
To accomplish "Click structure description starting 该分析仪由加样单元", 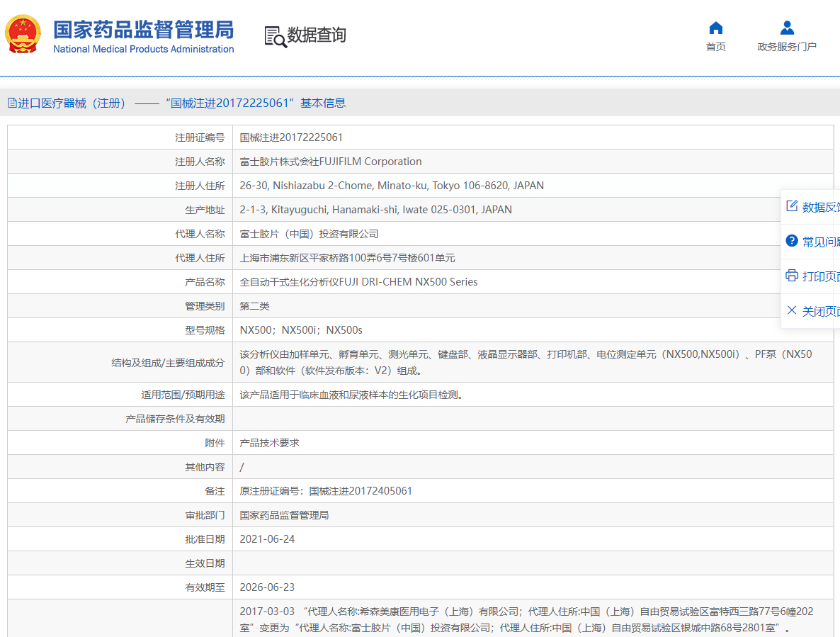I will [x=526, y=362].
